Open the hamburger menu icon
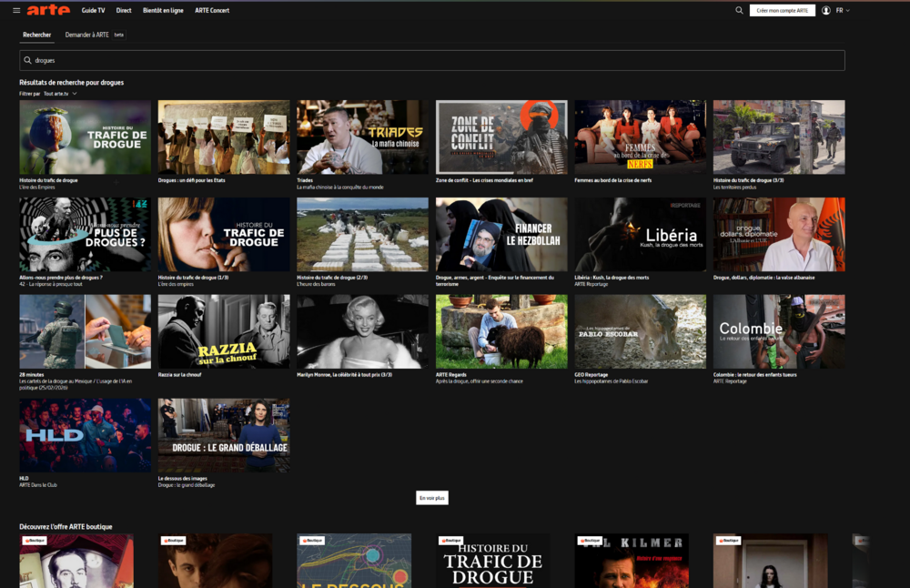Image resolution: width=910 pixels, height=588 pixels. [x=16, y=10]
